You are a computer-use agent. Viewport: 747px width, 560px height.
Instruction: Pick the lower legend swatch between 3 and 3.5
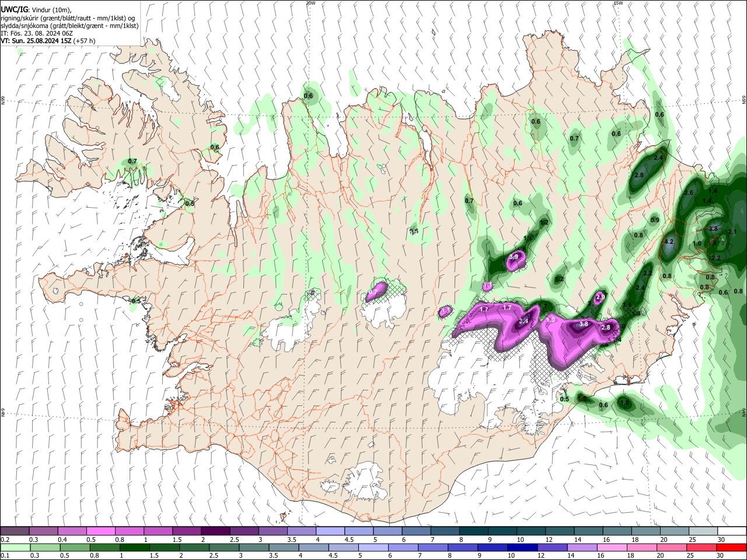pos(254,547)
